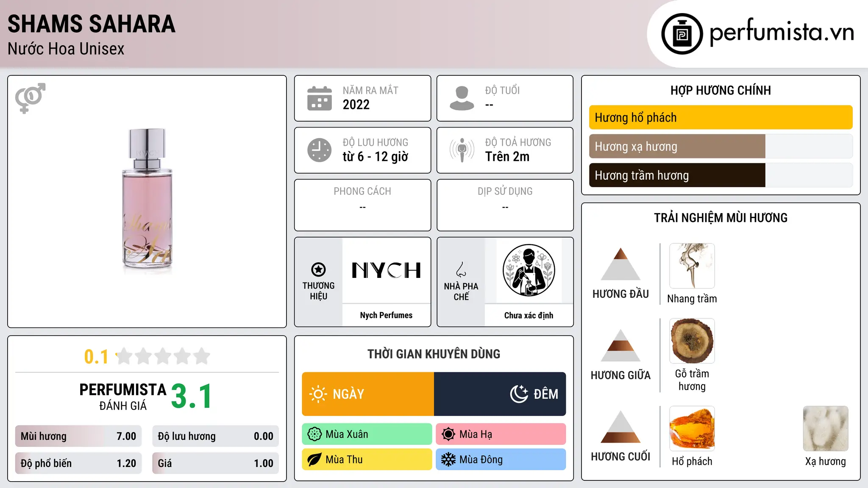Open the Xạ hương note image
The image size is (868, 488).
click(x=826, y=429)
